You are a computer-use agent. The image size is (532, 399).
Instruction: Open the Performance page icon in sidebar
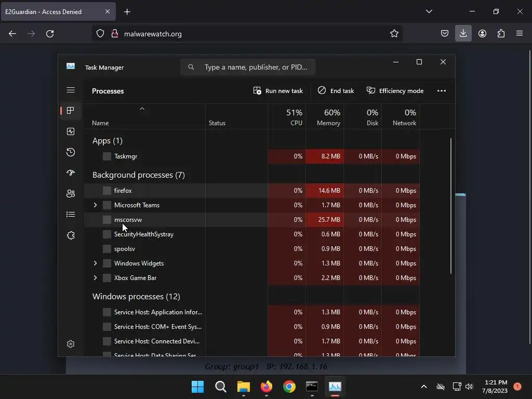click(x=71, y=131)
